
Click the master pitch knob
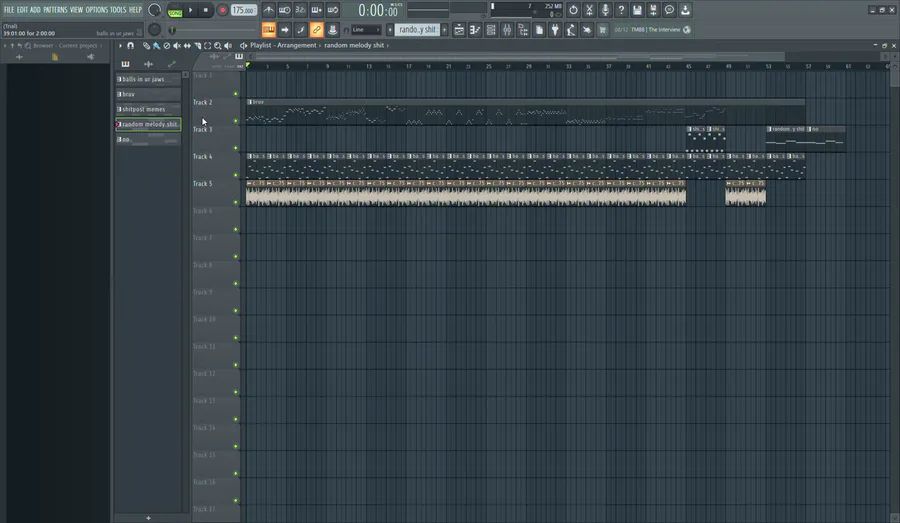pyautogui.click(x=154, y=29)
